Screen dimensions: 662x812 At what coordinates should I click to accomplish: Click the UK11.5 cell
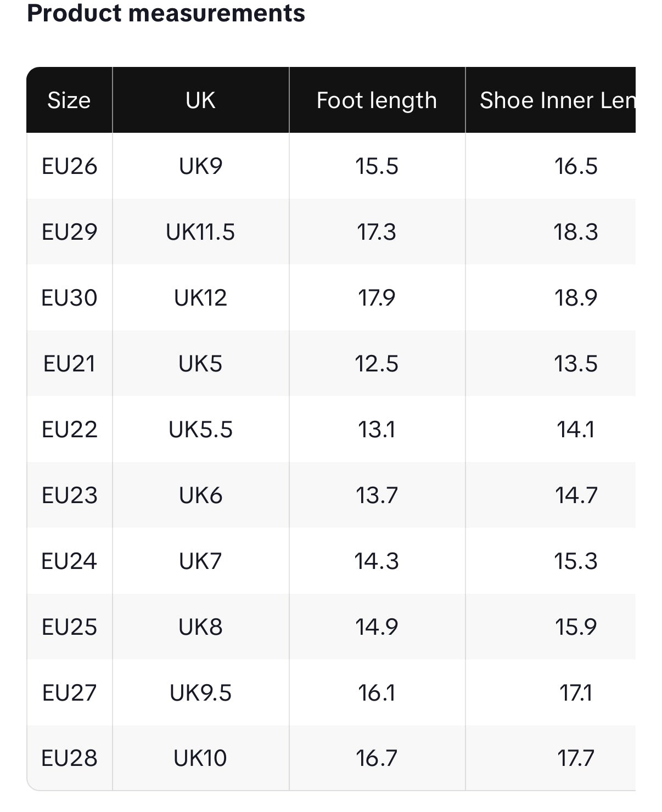pyautogui.click(x=200, y=232)
